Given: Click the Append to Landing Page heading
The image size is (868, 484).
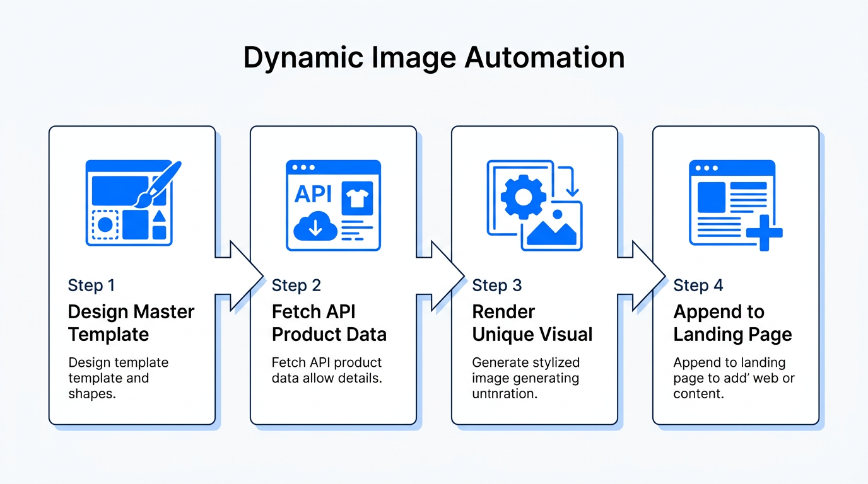Looking at the screenshot, I should (732, 323).
